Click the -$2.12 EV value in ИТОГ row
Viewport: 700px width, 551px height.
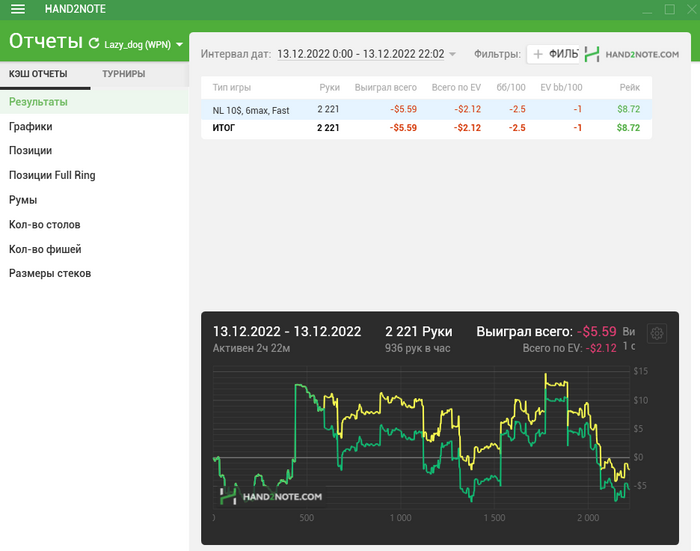[467, 128]
